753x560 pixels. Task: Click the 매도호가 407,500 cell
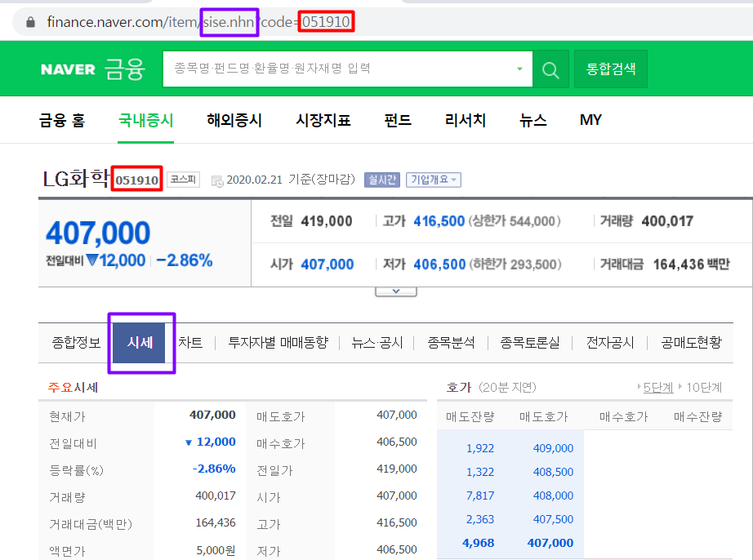coord(553,519)
